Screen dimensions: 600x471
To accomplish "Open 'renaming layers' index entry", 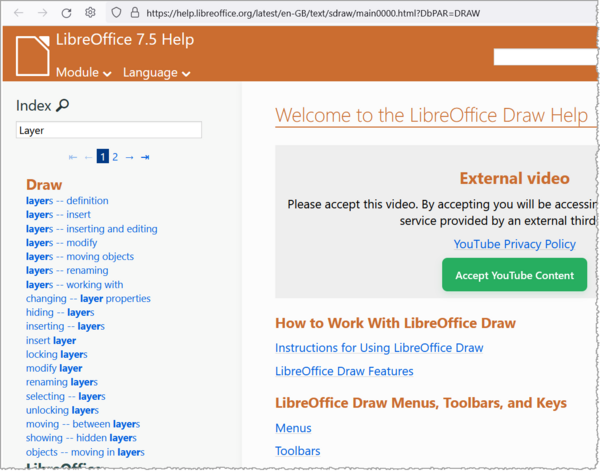I will pyautogui.click(x=62, y=382).
